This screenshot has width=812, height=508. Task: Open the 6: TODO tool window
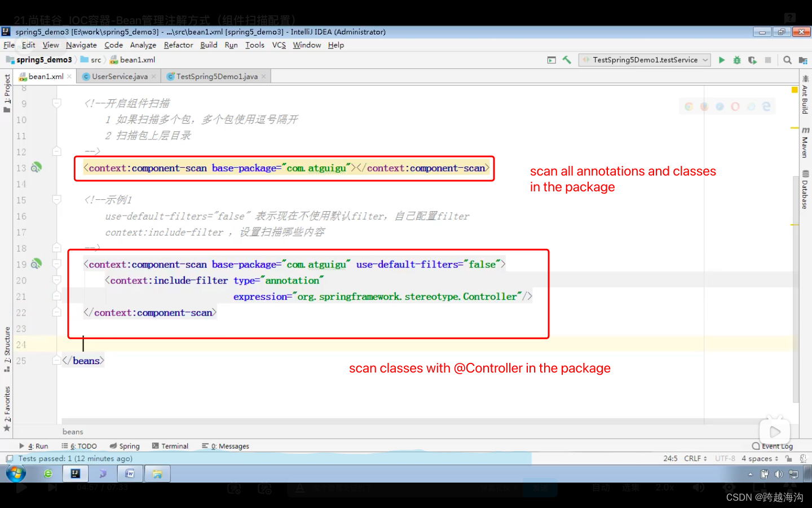80,446
